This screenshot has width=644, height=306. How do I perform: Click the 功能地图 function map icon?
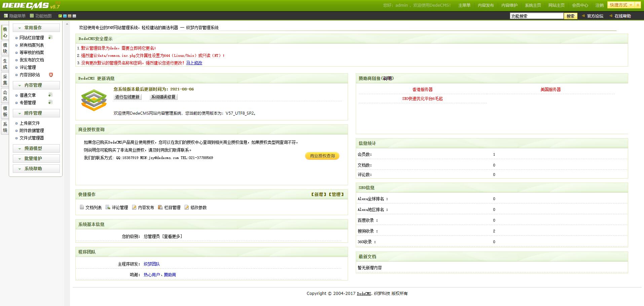32,16
